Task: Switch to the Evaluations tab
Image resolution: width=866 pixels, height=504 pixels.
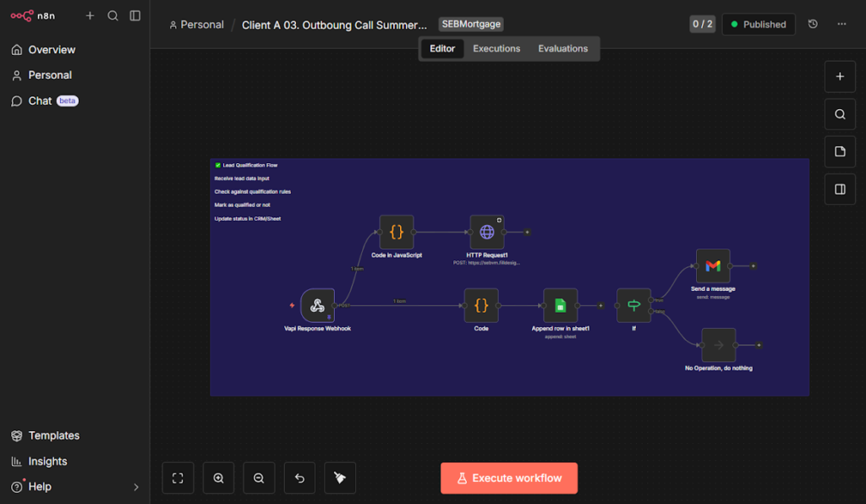Action: click(562, 48)
